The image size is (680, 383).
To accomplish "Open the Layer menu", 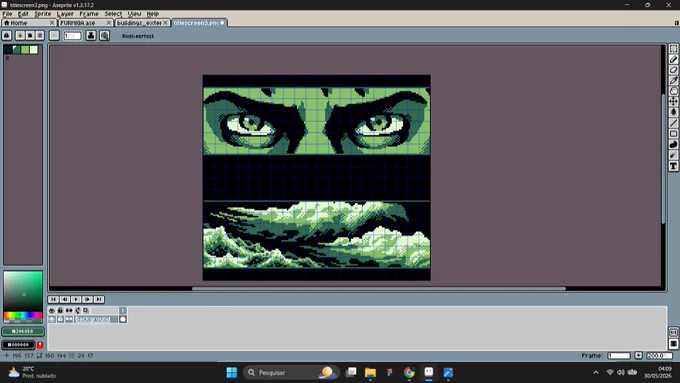I will tap(65, 14).
